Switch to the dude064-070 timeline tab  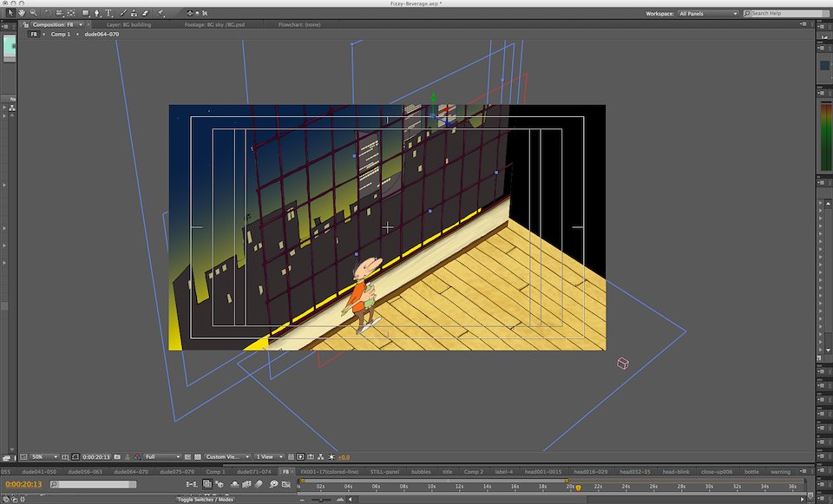132,472
